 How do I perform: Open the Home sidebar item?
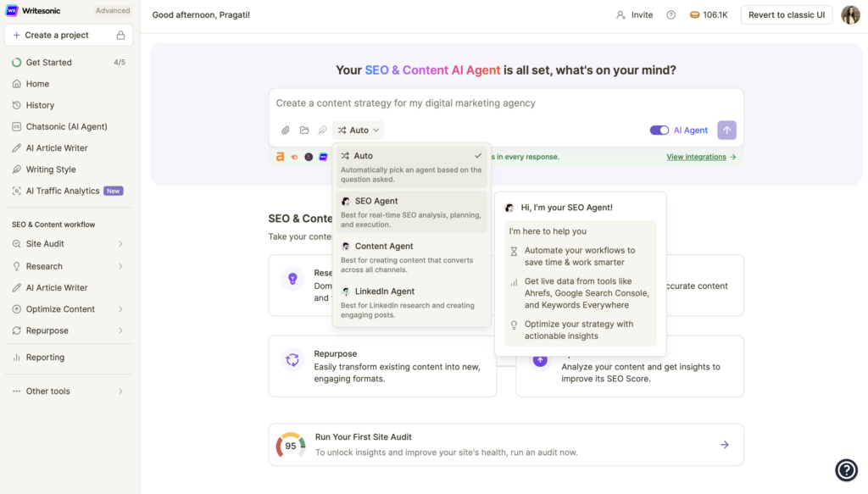coord(69,84)
